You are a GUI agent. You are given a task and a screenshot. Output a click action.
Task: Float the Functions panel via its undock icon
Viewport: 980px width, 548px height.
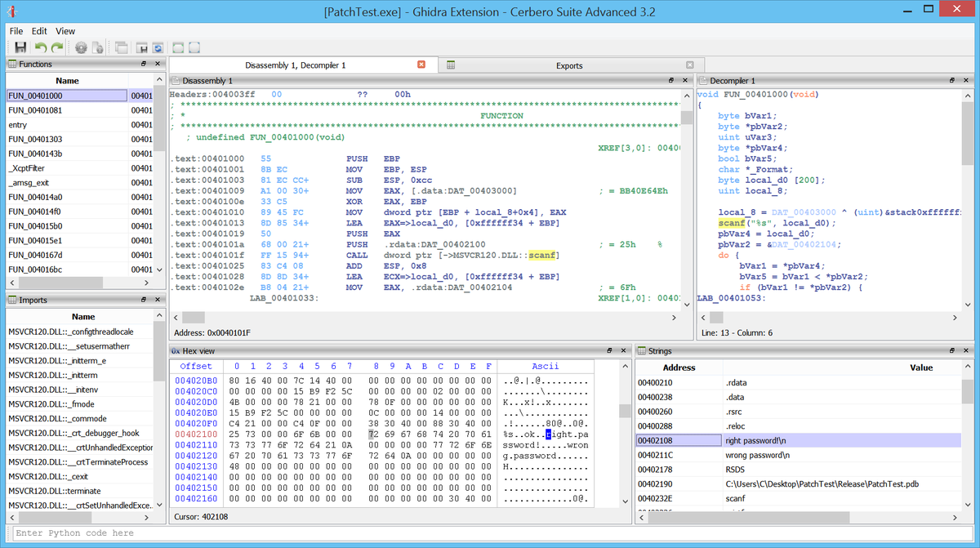[144, 64]
